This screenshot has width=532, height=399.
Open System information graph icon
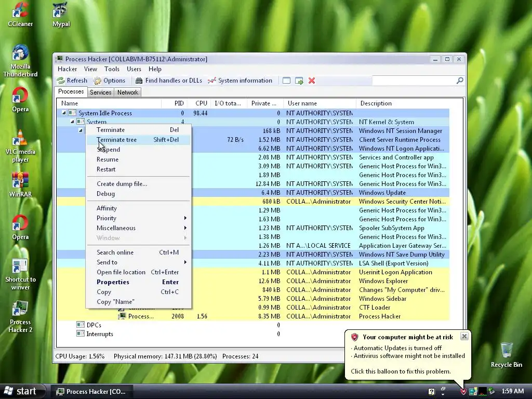pos(212,81)
